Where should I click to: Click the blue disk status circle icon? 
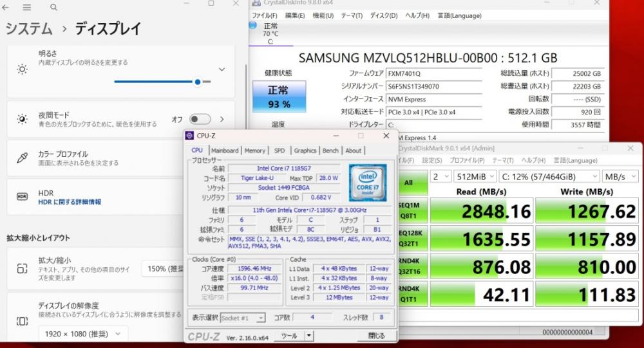click(x=253, y=26)
